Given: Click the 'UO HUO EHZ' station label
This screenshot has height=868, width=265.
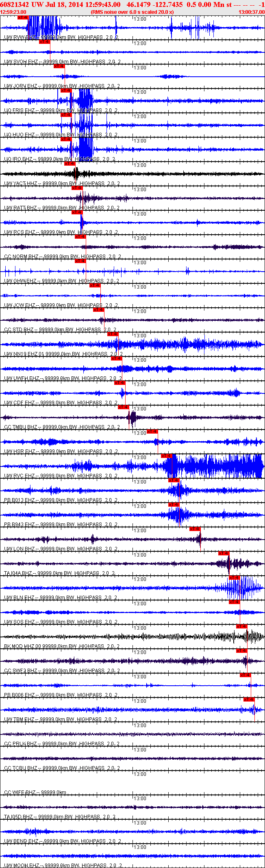Looking at the screenshot, I should click(x=20, y=135).
